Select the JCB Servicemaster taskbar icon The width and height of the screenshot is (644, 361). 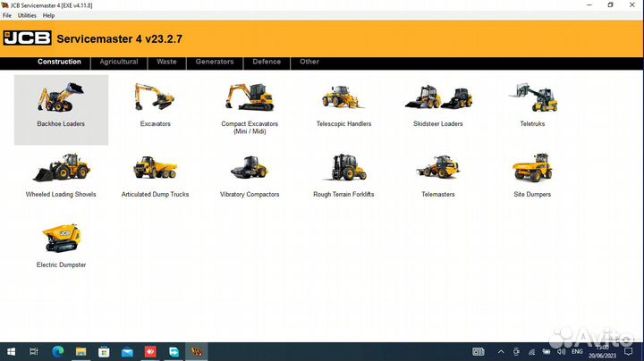pyautogui.click(x=197, y=352)
